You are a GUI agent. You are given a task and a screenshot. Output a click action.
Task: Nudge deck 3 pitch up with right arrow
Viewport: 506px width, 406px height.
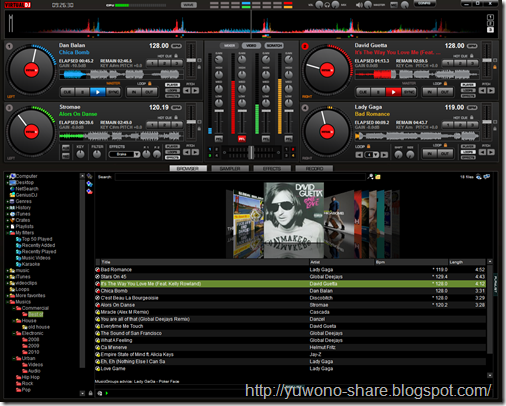[x=195, y=152]
